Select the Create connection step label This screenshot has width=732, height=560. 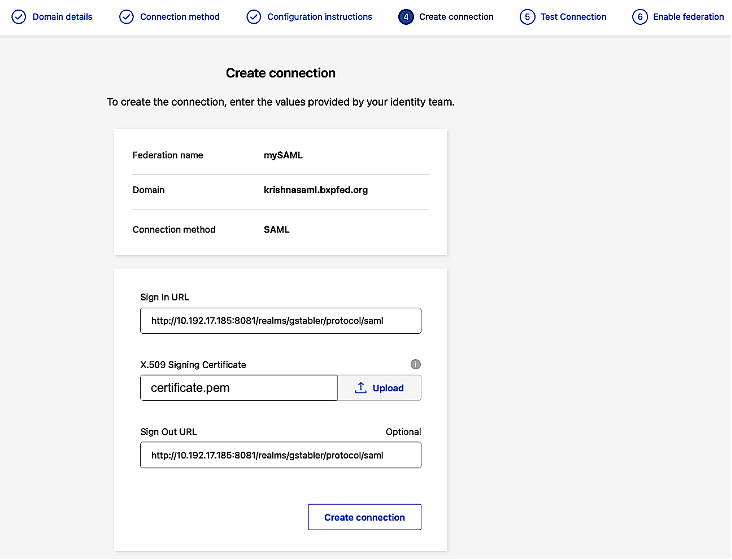(456, 17)
